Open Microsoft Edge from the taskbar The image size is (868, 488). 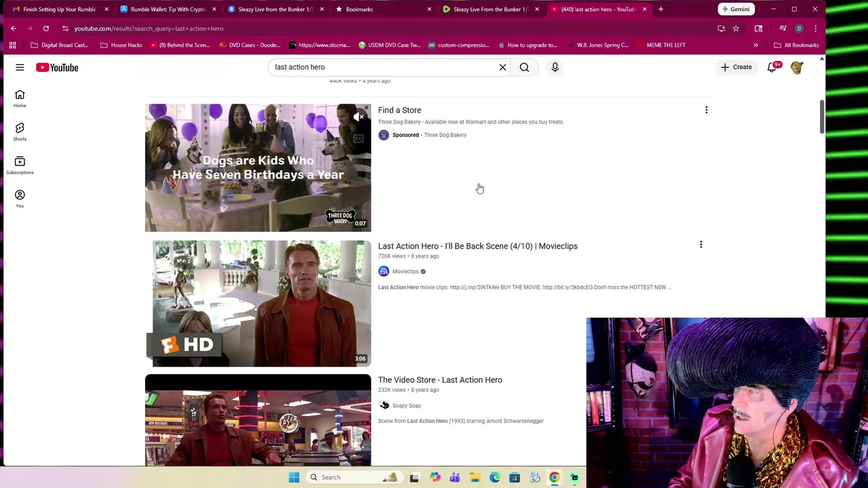(x=494, y=477)
